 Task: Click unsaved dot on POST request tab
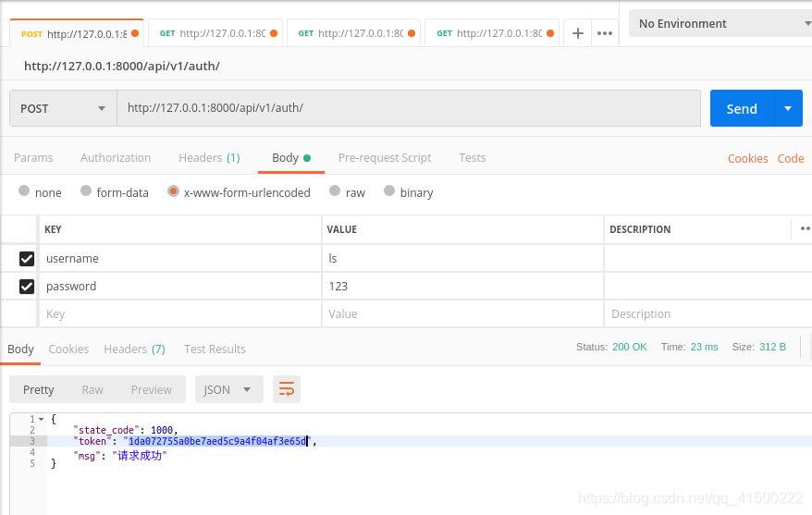click(x=135, y=33)
